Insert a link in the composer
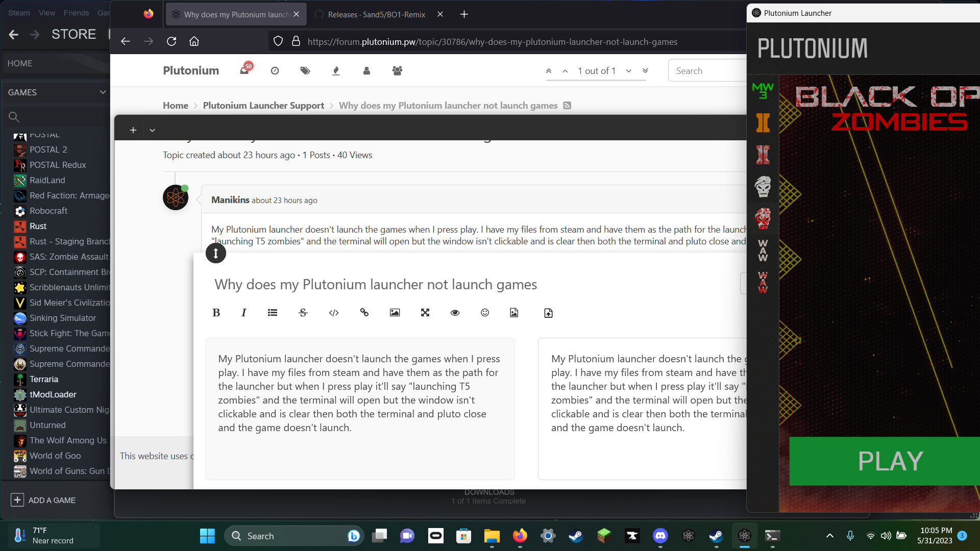The image size is (980, 551). pos(364,313)
